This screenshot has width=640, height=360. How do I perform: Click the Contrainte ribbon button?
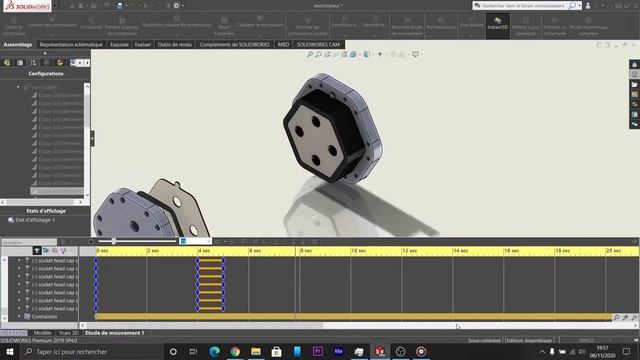tap(91, 24)
